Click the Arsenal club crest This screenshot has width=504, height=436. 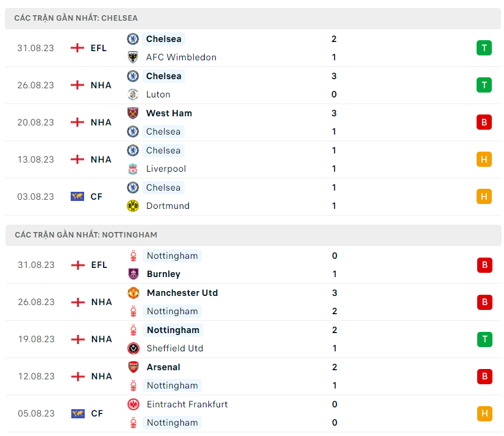point(133,367)
